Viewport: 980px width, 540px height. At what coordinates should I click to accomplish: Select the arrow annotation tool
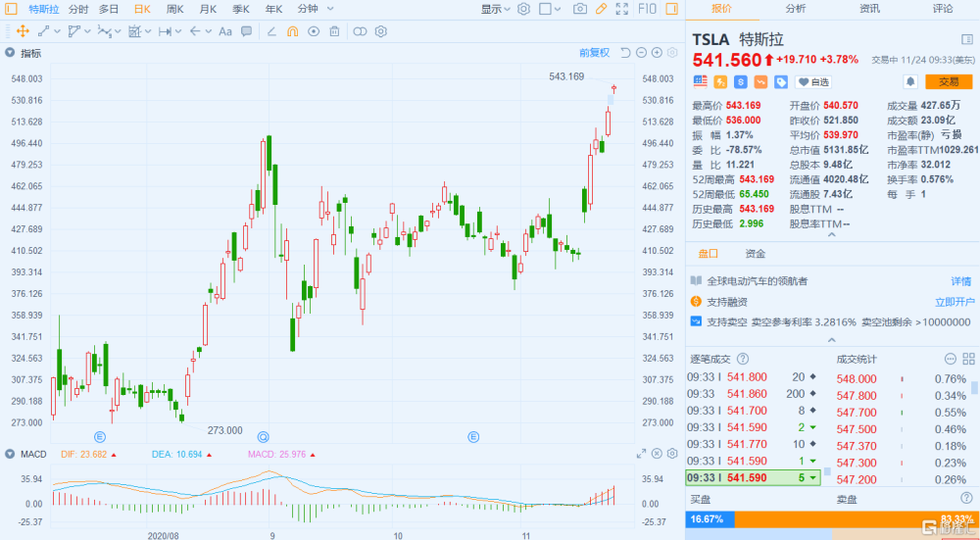point(195,31)
